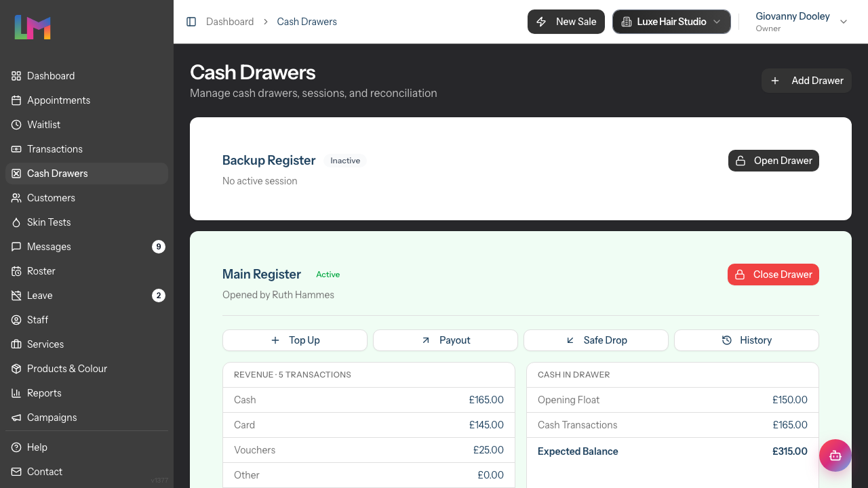Open Drawer for Backup Register
Image resolution: width=868 pixels, height=488 pixels.
[x=774, y=161]
